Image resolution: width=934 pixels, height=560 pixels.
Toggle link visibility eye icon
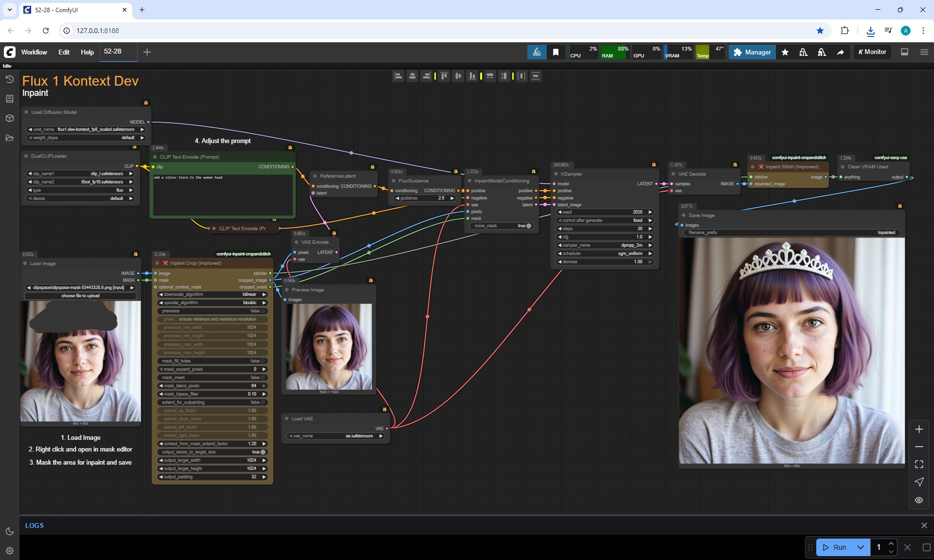[919, 500]
